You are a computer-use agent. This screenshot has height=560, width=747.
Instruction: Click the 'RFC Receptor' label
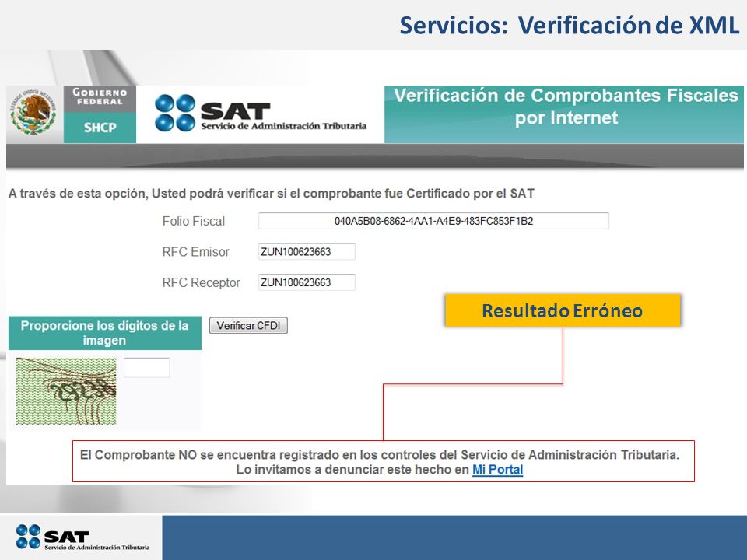coord(201,282)
